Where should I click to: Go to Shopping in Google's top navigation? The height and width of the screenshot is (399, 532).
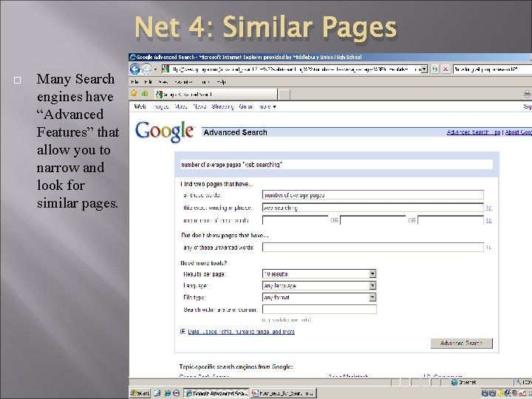(222, 106)
